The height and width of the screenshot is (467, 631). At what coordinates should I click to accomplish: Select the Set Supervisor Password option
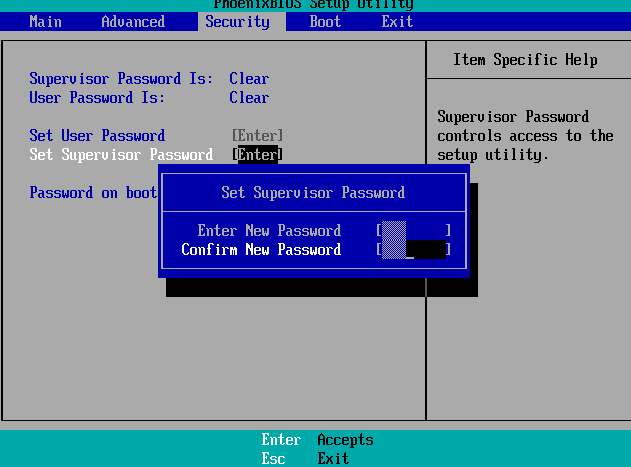point(121,155)
